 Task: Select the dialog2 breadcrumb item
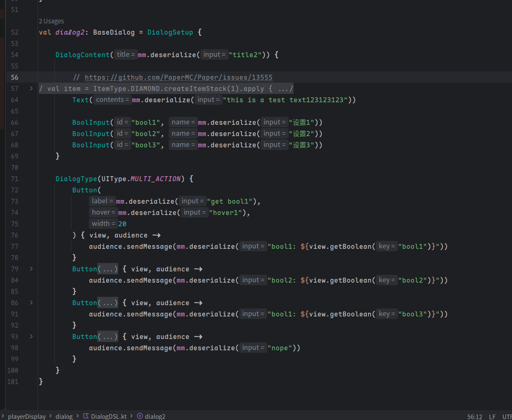pyautogui.click(x=155, y=416)
